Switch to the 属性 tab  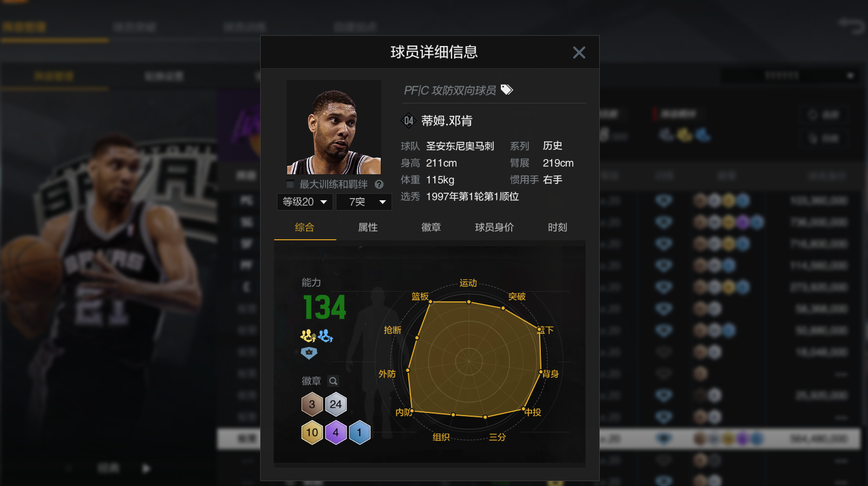pyautogui.click(x=368, y=228)
